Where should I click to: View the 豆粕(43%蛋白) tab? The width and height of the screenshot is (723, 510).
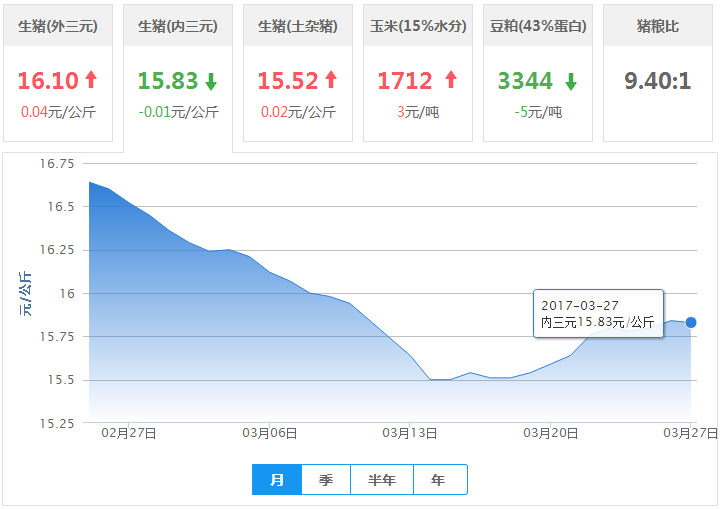(538, 26)
